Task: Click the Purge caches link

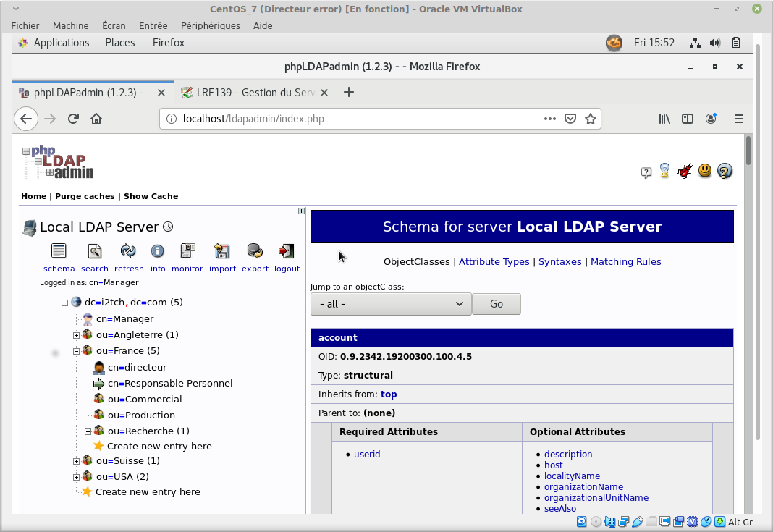Action: (x=85, y=196)
